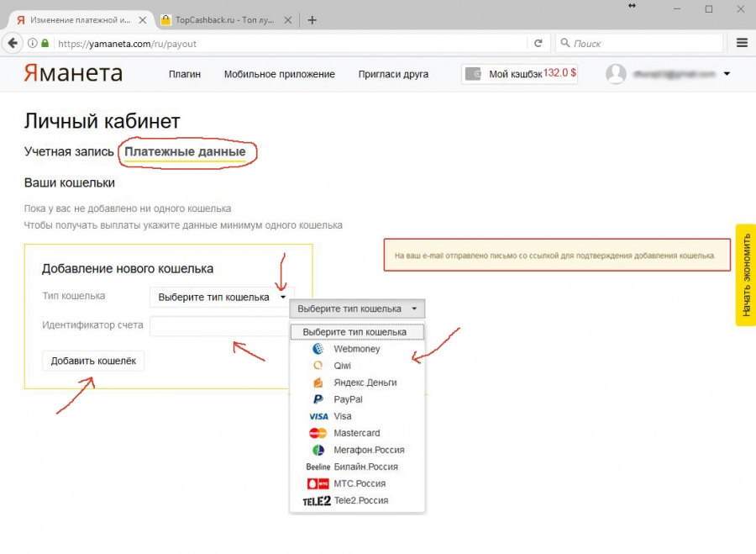Click the browser back arrow button
Screen dimensions: 756x554
[13, 44]
